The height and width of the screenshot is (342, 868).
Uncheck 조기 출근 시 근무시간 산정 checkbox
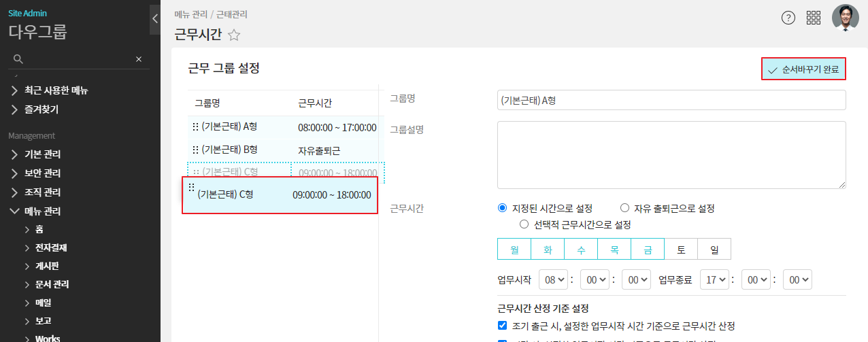point(503,326)
